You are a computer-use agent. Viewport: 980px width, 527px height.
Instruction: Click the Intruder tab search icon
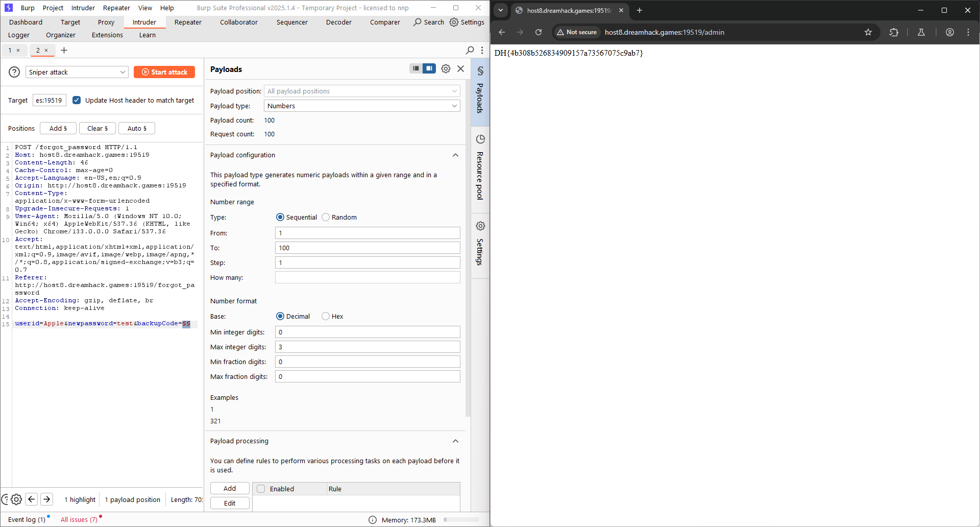tap(470, 50)
